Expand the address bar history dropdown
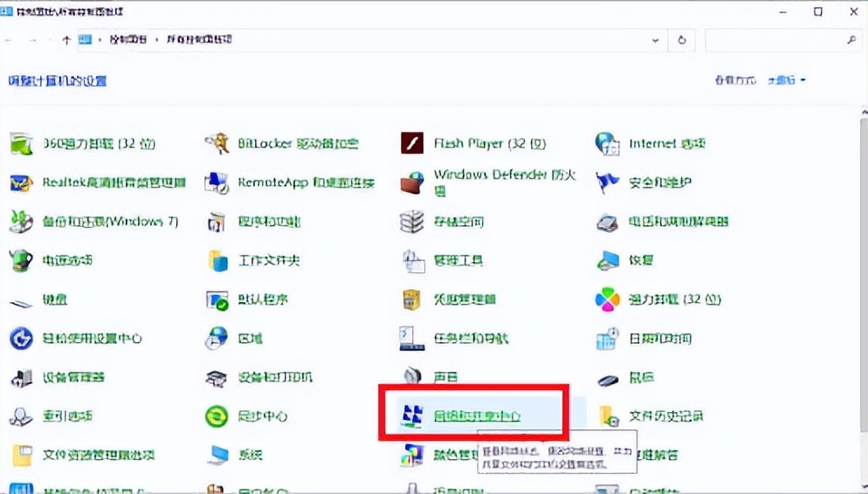This screenshot has width=868, height=494. coord(656,40)
